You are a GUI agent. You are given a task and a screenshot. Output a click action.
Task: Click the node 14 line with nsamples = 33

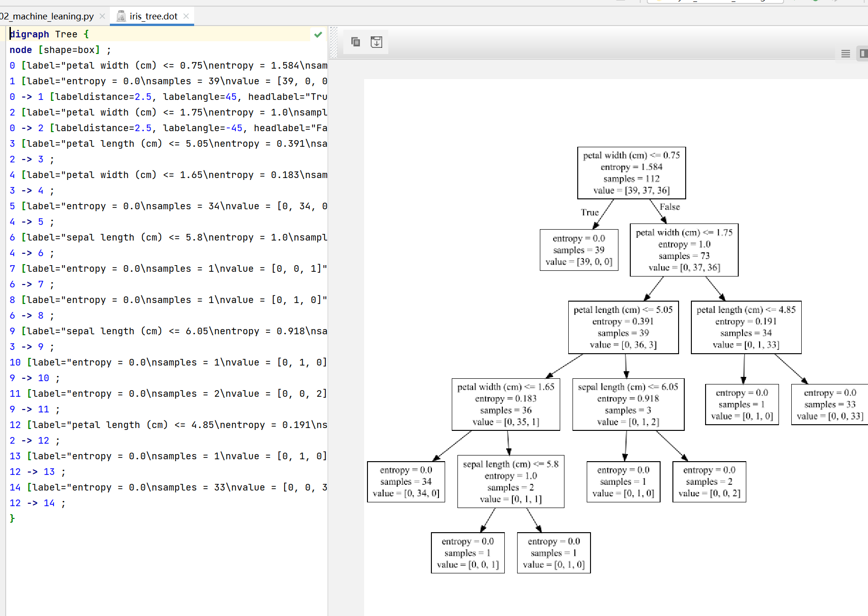pos(169,487)
